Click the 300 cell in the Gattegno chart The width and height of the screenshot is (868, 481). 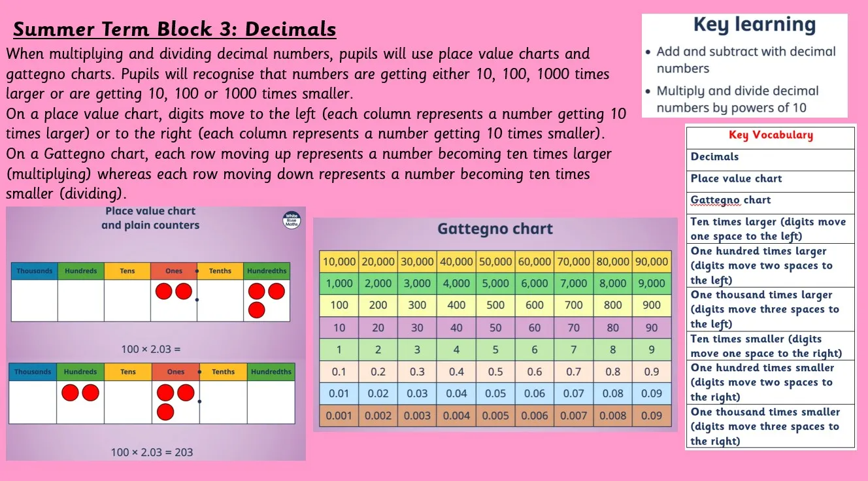[417, 305]
